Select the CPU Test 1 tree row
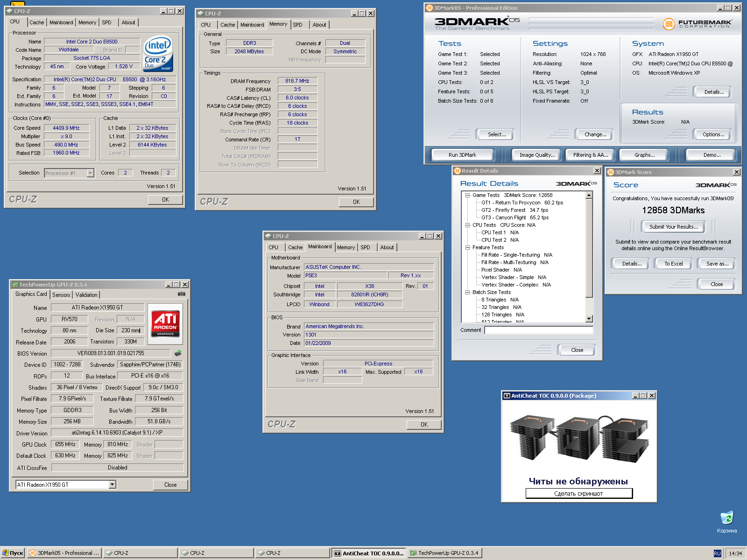747x560 pixels. pyautogui.click(x=500, y=232)
